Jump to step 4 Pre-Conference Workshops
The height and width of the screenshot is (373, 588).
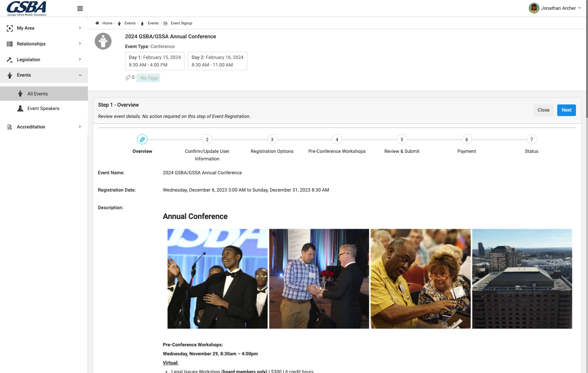click(x=337, y=139)
